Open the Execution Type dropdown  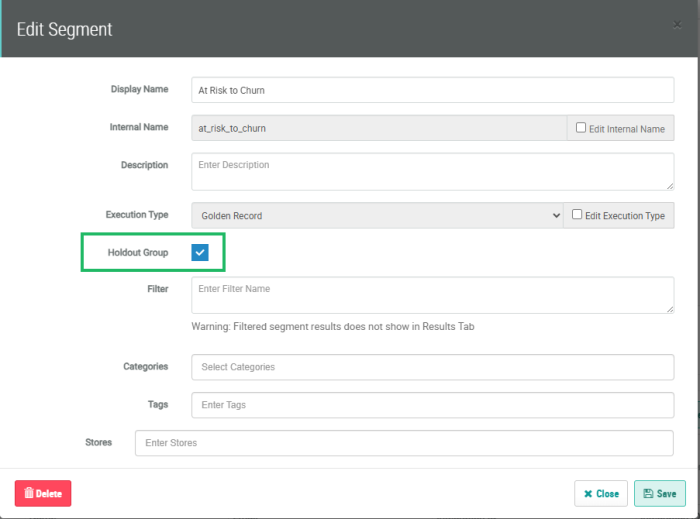(x=377, y=215)
